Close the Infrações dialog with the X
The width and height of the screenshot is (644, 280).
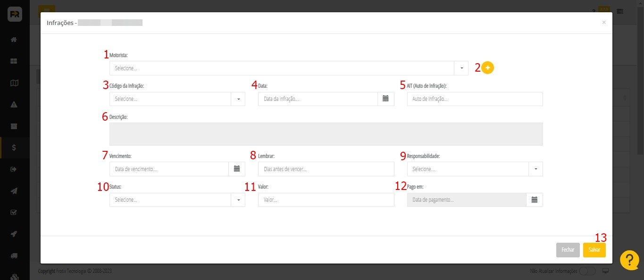tap(603, 22)
